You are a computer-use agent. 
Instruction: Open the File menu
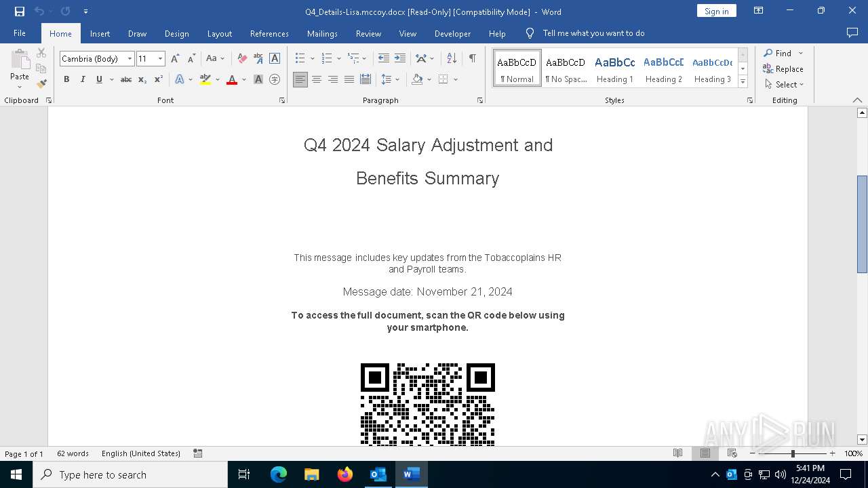[20, 33]
